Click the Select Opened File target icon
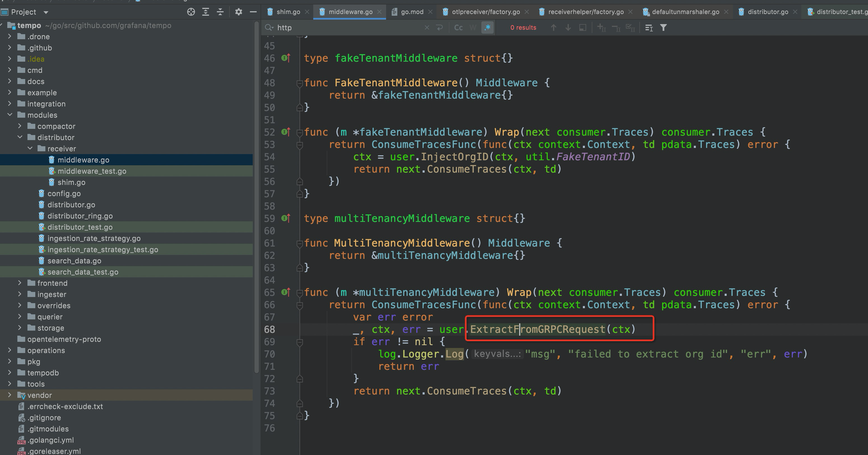The image size is (868, 455). (x=191, y=12)
